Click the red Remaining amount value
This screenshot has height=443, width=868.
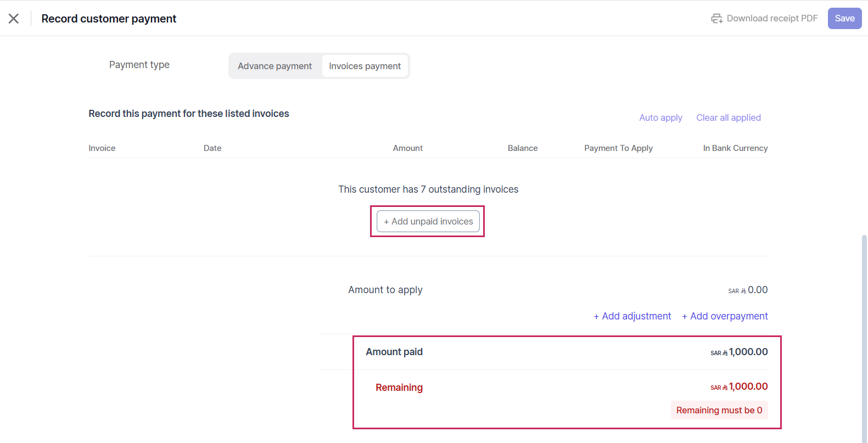(748, 386)
